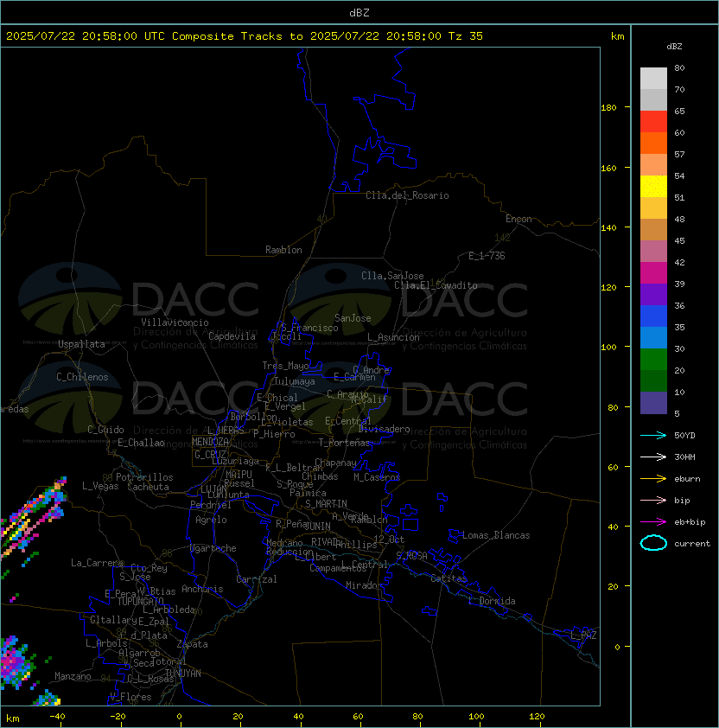The height and width of the screenshot is (728, 719).
Task: Click the 'L_Asuncion' map label
Action: click(393, 337)
